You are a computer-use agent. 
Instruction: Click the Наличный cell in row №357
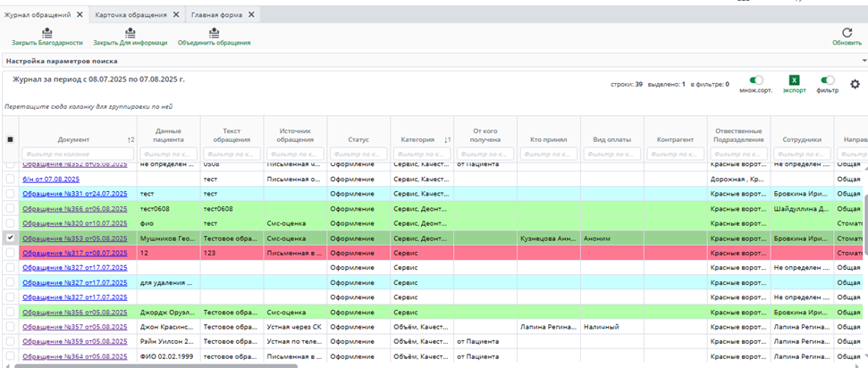point(611,327)
